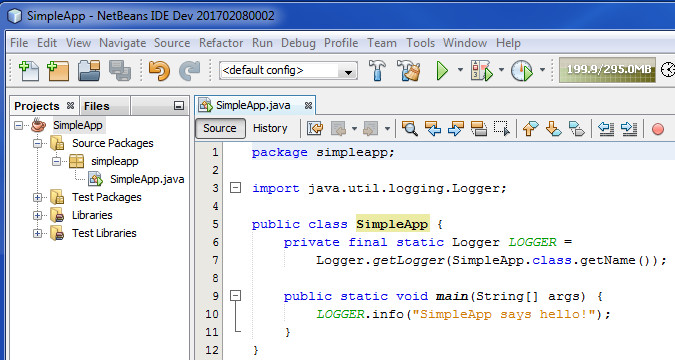Image resolution: width=675 pixels, height=360 pixels.
Task: Expand the Test Libraries node
Action: click(38, 233)
